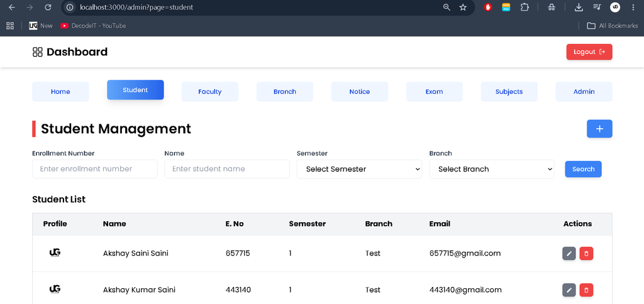
Task: Delete Akshay Saini Saini with trash icon
Action: 586,254
